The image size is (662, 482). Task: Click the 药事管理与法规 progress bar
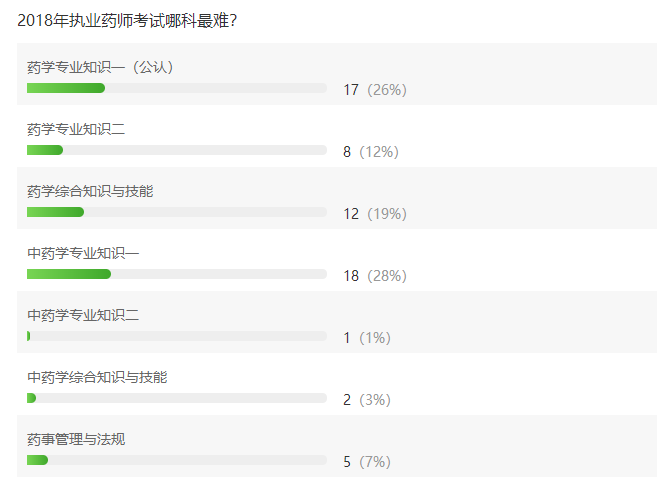tap(177, 460)
